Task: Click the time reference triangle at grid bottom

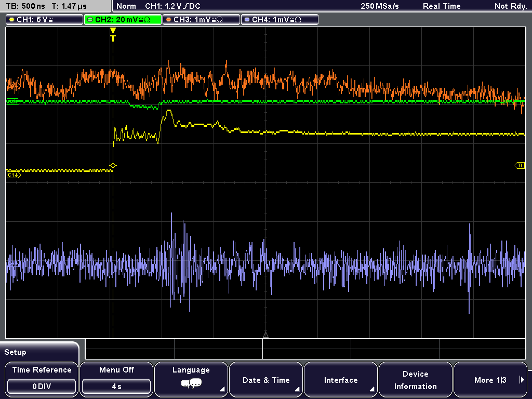Action: point(265,335)
